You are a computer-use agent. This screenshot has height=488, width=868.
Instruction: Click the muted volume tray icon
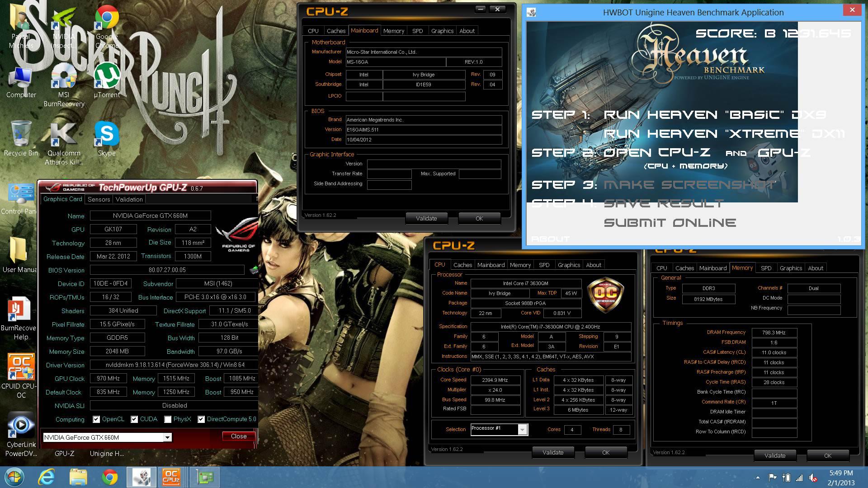(x=813, y=478)
